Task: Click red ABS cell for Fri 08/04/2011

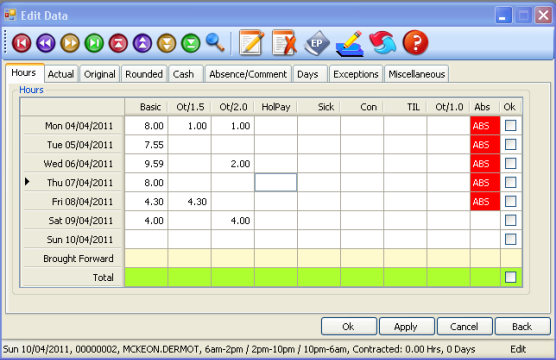Action: point(485,201)
